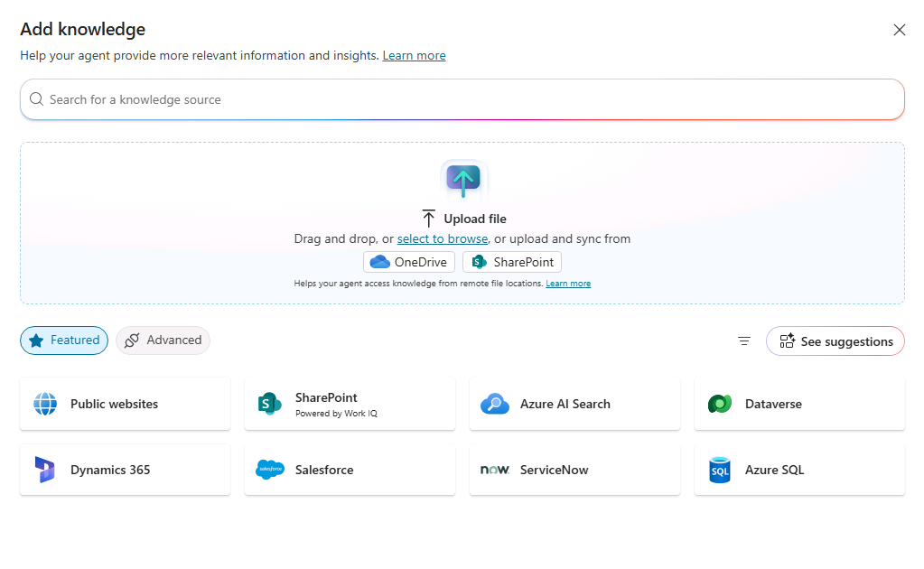This screenshot has width=924, height=569.
Task: Focus the knowledge source search field
Action: (x=462, y=99)
